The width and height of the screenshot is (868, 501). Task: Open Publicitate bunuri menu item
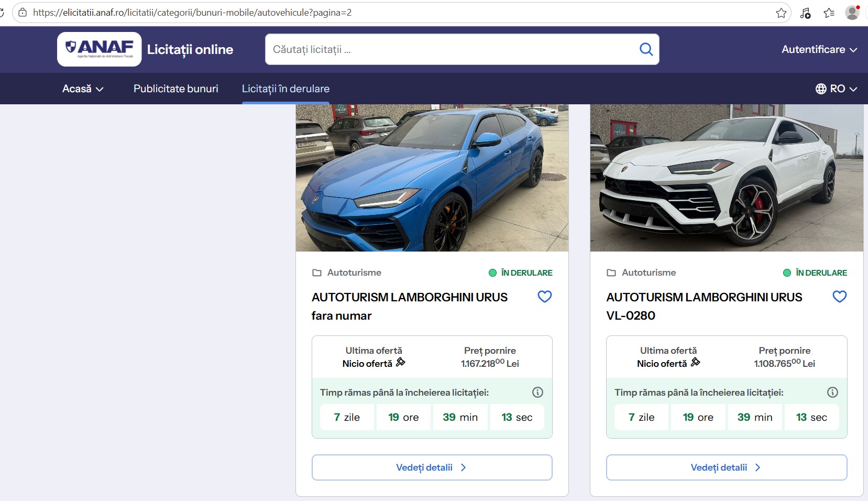(176, 89)
